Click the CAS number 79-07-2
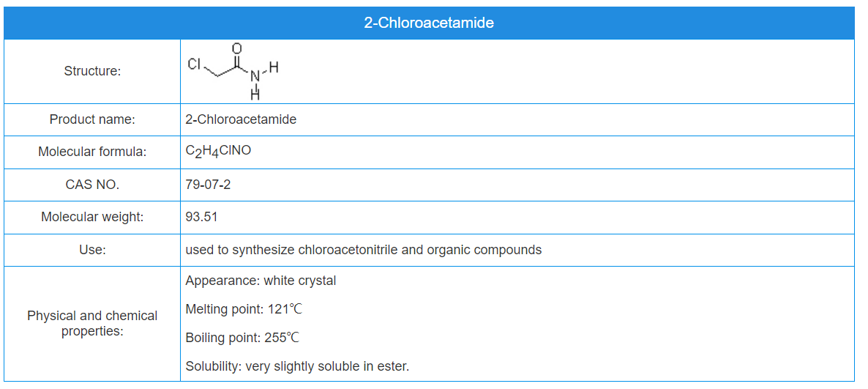Screen dimensions: 868x389 click(x=208, y=185)
